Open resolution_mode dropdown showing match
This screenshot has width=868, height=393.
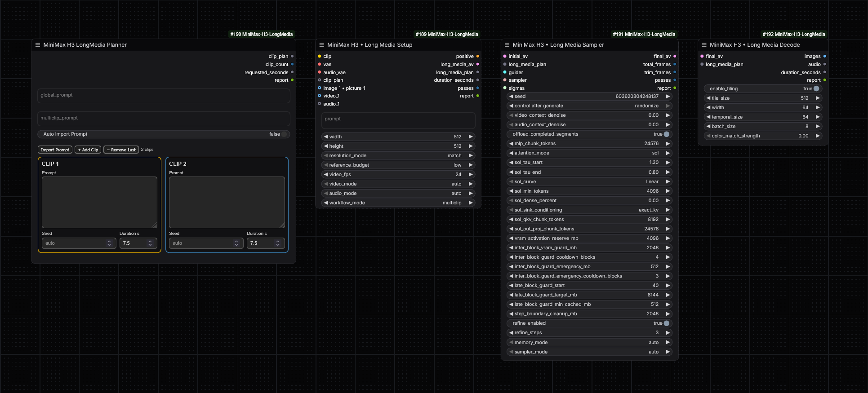click(398, 155)
